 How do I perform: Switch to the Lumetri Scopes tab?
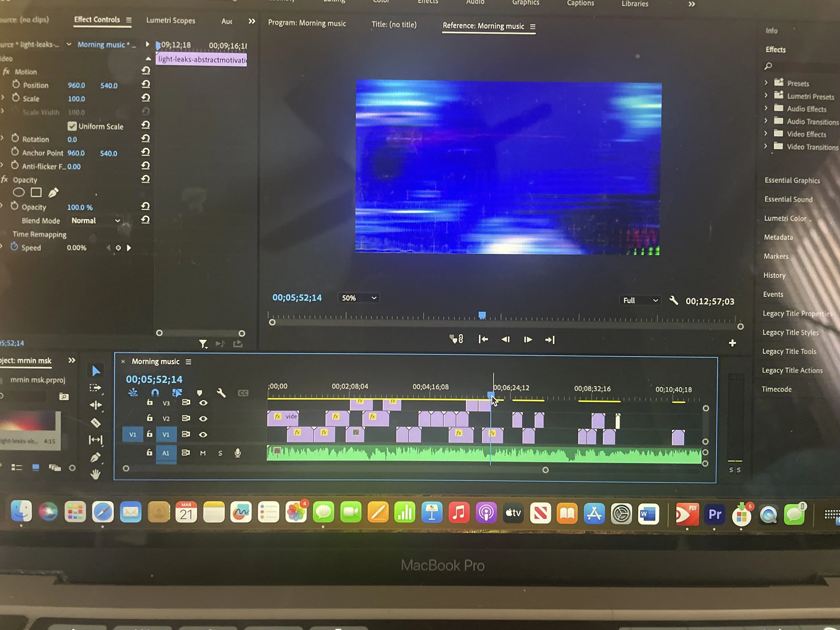[x=170, y=20]
